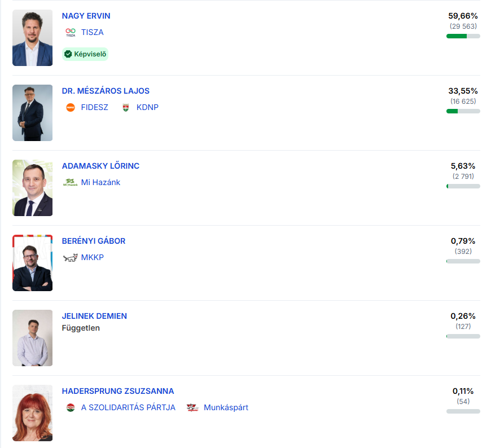Click the green checkmark in Képviselő badge
The height and width of the screenshot is (448, 491).
(x=68, y=54)
